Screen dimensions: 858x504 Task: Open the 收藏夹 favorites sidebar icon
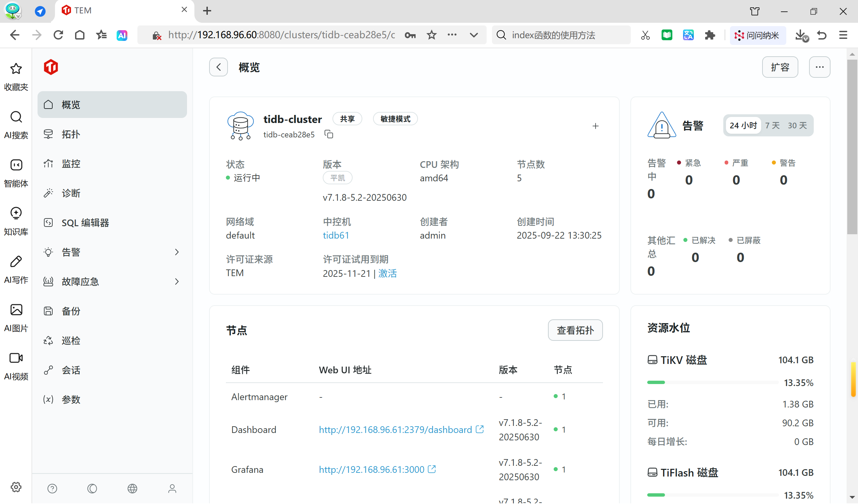tap(16, 77)
